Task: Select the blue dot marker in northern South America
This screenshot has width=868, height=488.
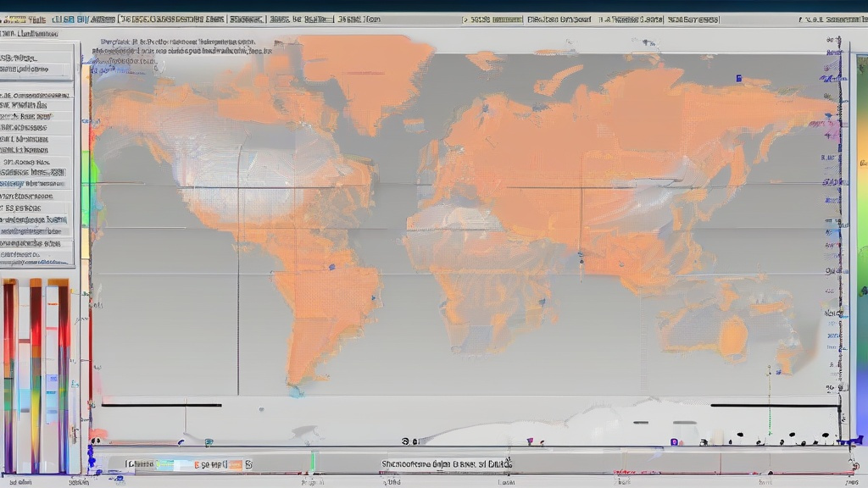Action: 331,267
